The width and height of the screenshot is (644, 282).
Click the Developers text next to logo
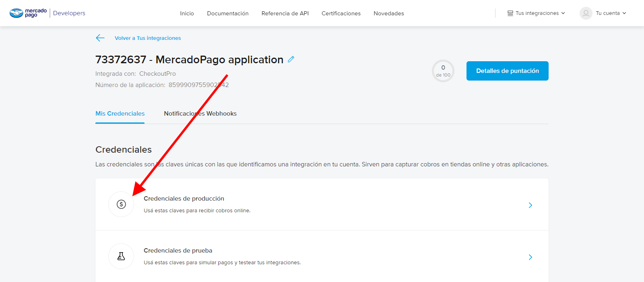(69, 13)
